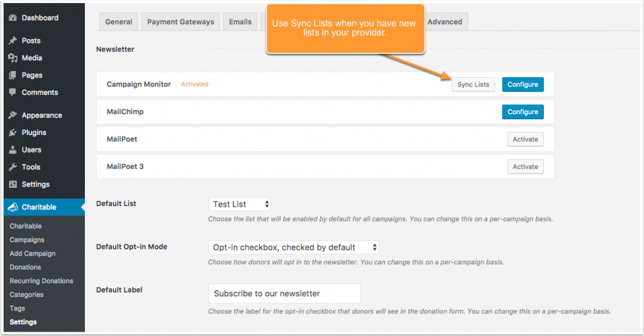Open the Tags submenu link
Image resolution: width=644 pixels, height=336 pixels.
tap(17, 308)
